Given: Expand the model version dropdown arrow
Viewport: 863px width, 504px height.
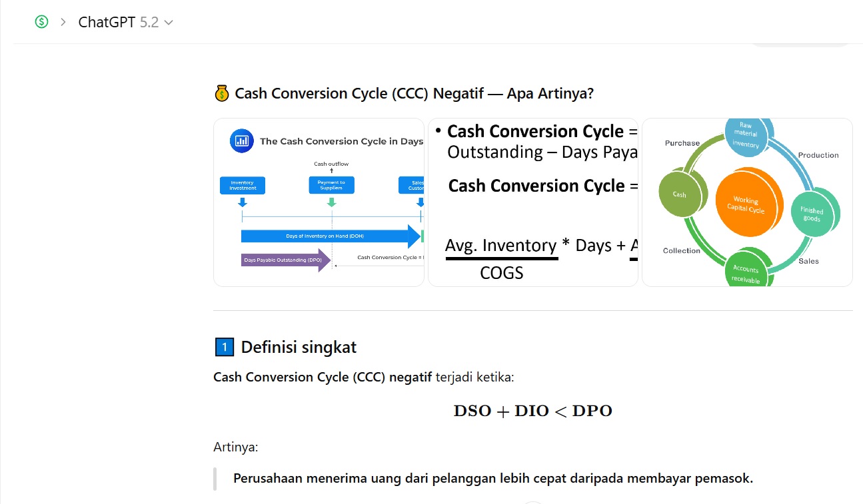Looking at the screenshot, I should pyautogui.click(x=169, y=23).
